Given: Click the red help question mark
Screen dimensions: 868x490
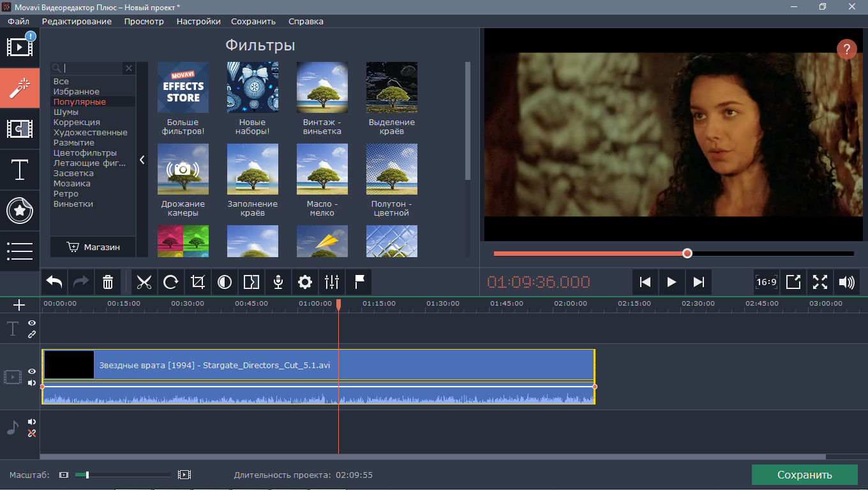Looking at the screenshot, I should coord(846,49).
